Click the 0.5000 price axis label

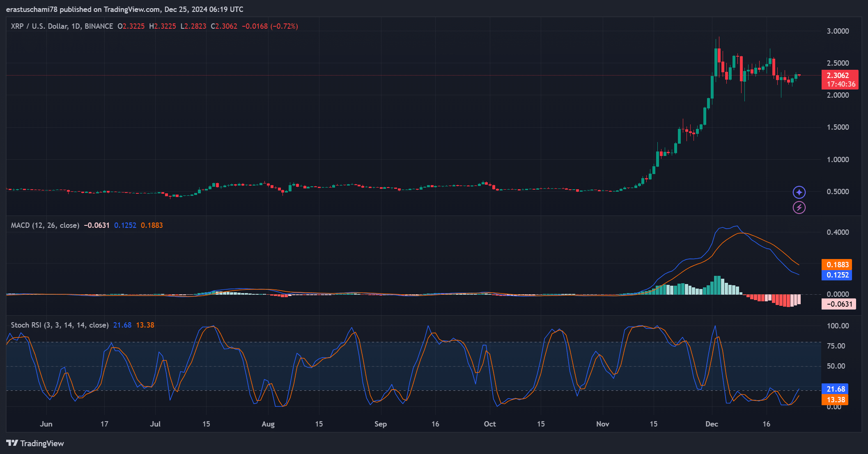pos(838,192)
